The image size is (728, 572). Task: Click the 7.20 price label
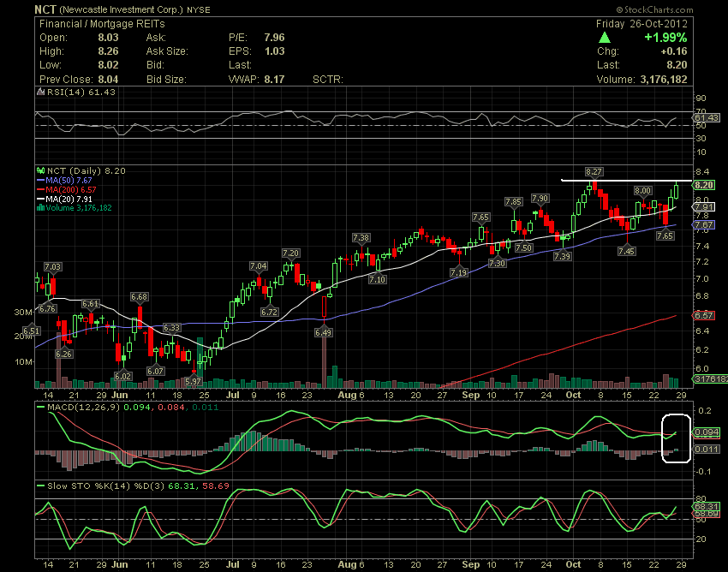[x=290, y=253]
